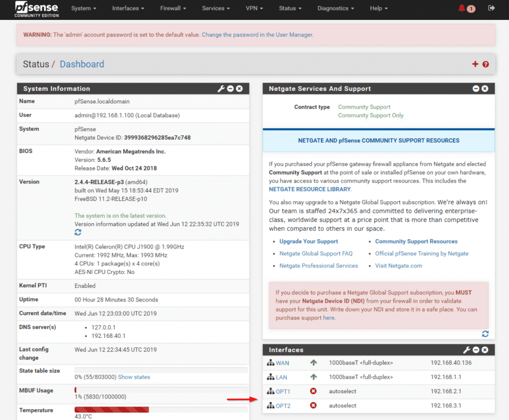The image size is (509, 420).
Task: Open the Visit Netgate.com link
Action: 399,266
